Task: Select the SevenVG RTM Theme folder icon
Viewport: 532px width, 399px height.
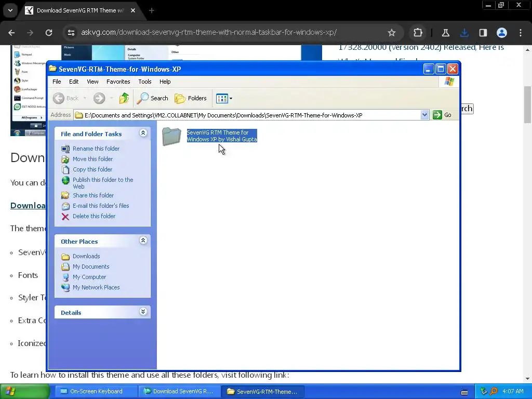Action: [x=171, y=137]
